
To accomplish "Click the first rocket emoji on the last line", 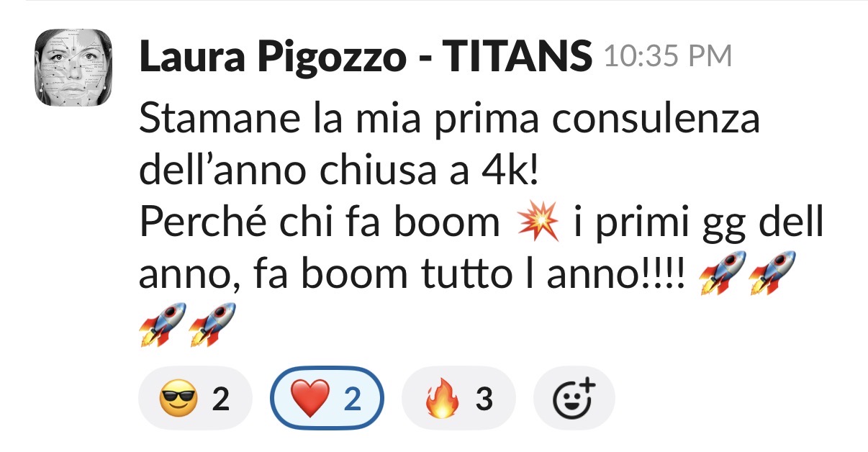I will [162, 323].
